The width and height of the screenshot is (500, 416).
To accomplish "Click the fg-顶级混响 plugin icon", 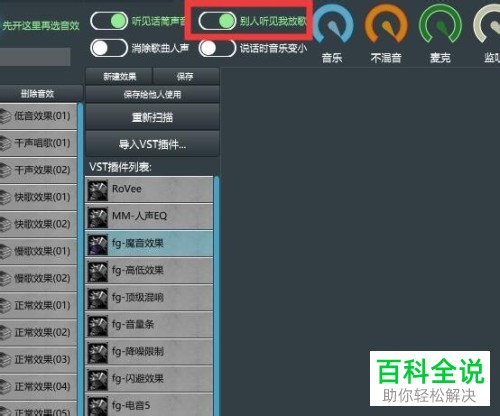I will click(98, 298).
